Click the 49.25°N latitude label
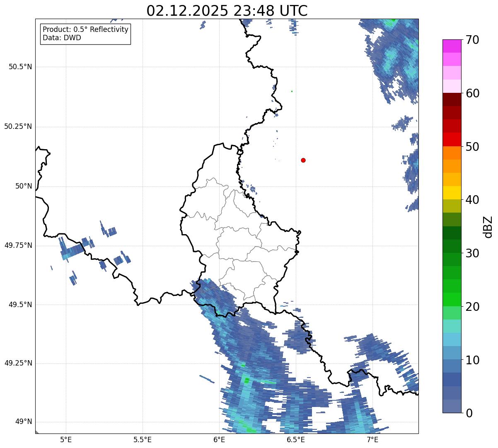Viewport: 498px width, 448px height. (x=18, y=363)
